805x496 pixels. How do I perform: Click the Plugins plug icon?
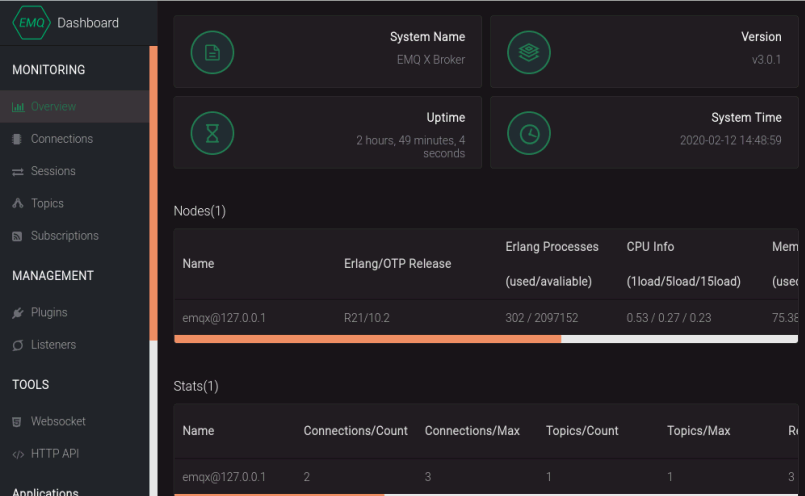[17, 313]
